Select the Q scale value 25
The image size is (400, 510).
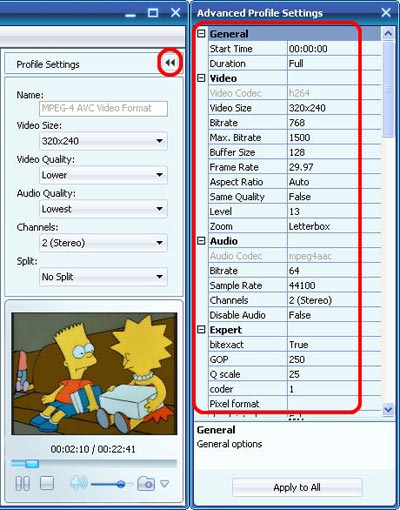(x=334, y=374)
